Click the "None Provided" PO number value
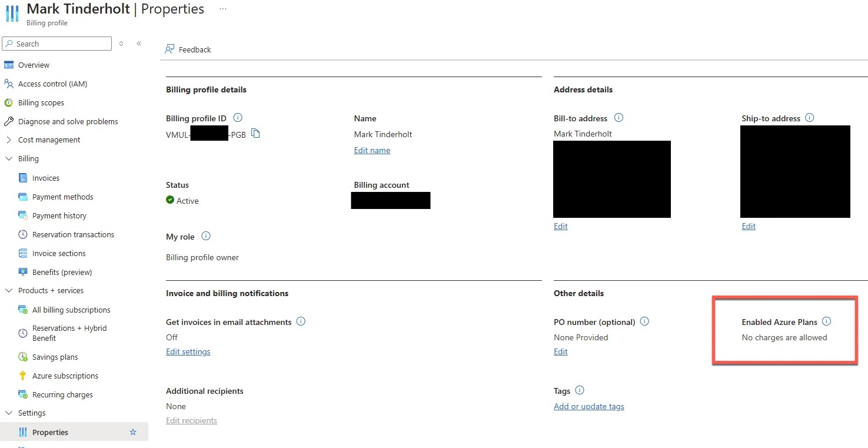 point(581,337)
